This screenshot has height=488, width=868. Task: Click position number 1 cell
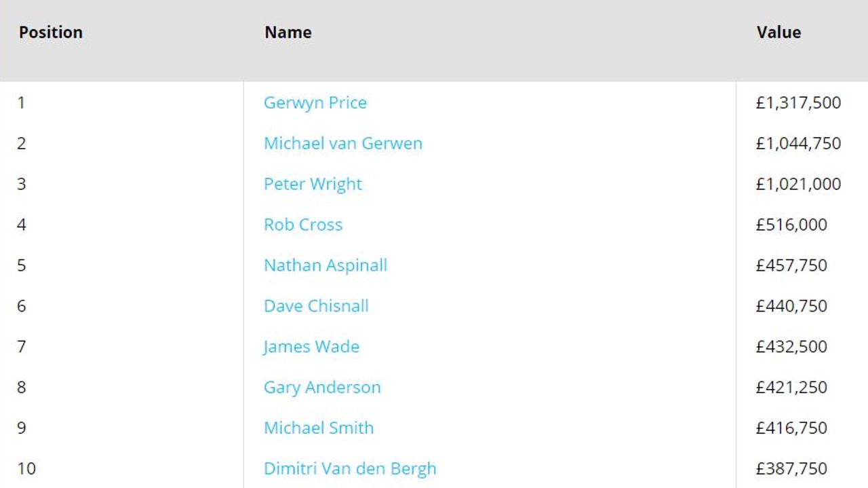[21, 102]
